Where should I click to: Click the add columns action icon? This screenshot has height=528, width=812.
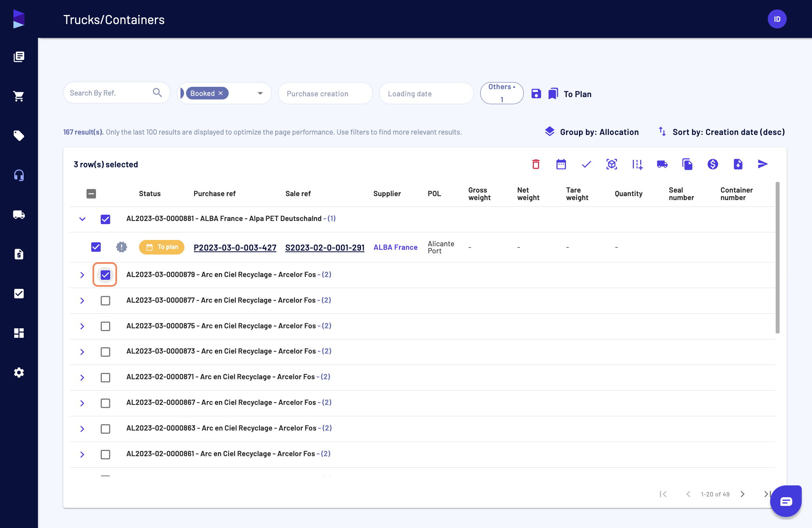coord(637,164)
